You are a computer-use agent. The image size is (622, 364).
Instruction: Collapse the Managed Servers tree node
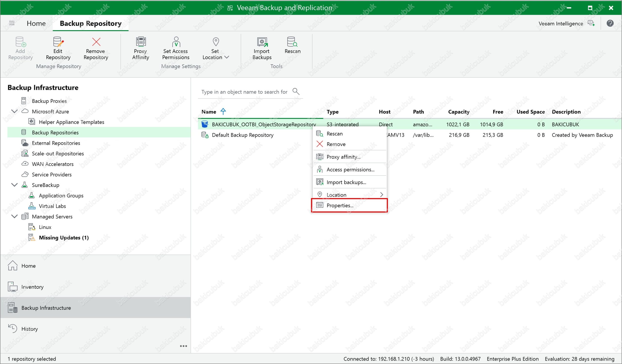15,216
